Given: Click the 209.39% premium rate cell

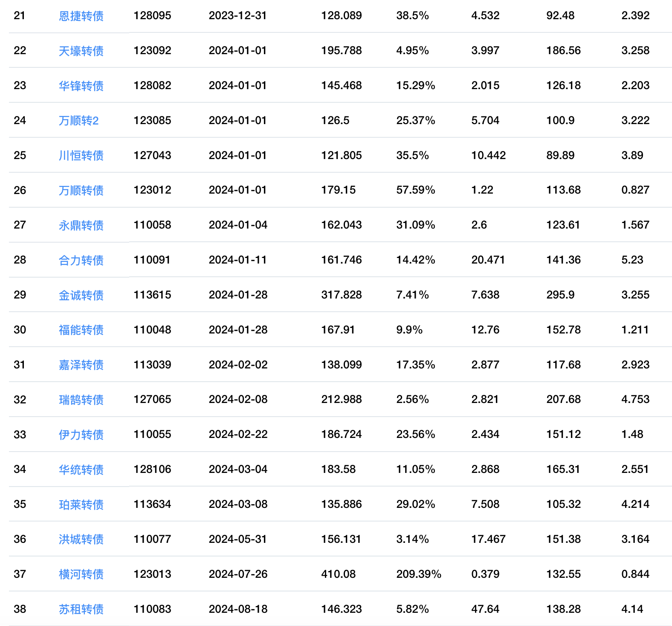Looking at the screenshot, I should click(418, 574).
